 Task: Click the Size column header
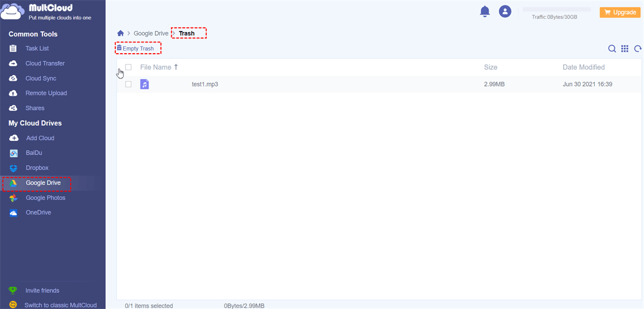click(491, 67)
